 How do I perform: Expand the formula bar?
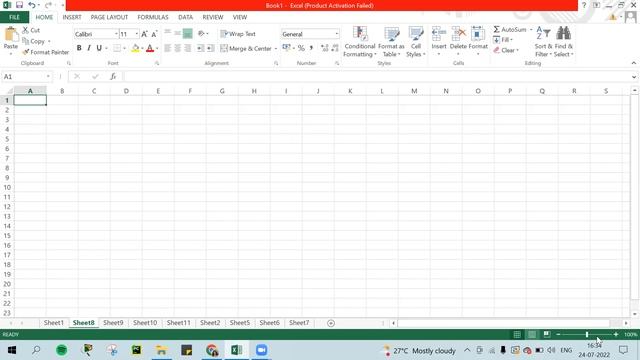coord(633,77)
